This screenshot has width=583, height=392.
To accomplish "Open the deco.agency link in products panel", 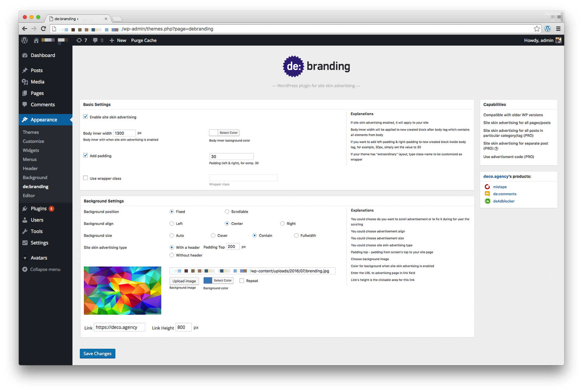I will [x=496, y=176].
